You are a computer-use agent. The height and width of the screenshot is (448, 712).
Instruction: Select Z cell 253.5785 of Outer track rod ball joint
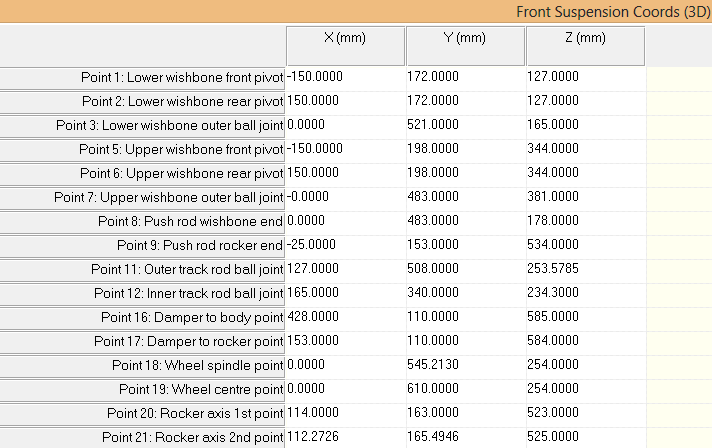pos(584,269)
